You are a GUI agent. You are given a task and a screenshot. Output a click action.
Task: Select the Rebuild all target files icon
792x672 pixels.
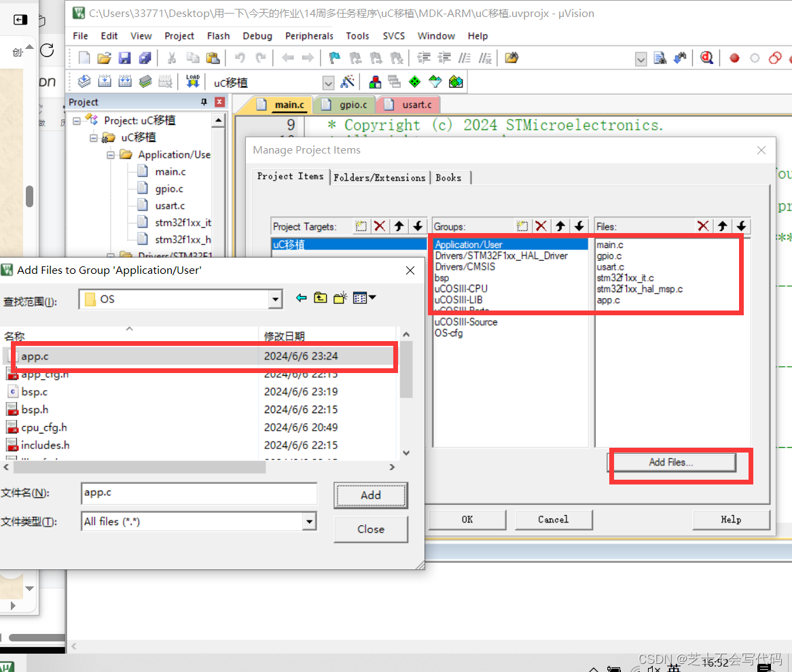[x=125, y=82]
